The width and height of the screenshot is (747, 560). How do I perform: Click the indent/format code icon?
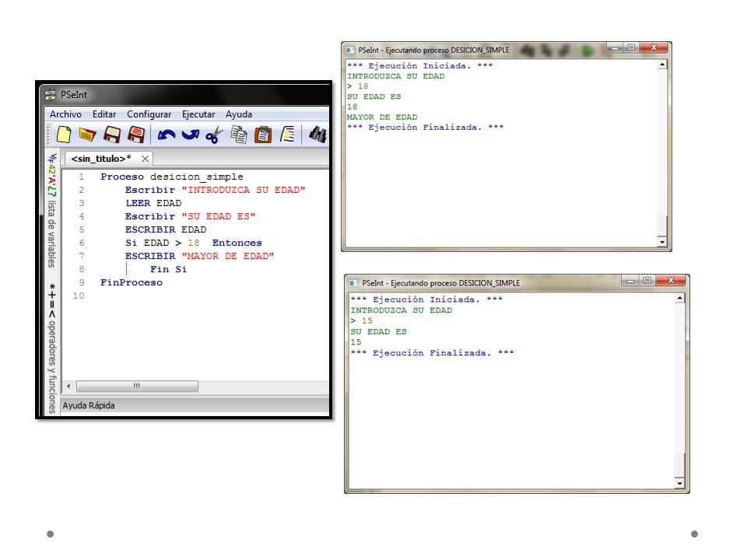288,135
